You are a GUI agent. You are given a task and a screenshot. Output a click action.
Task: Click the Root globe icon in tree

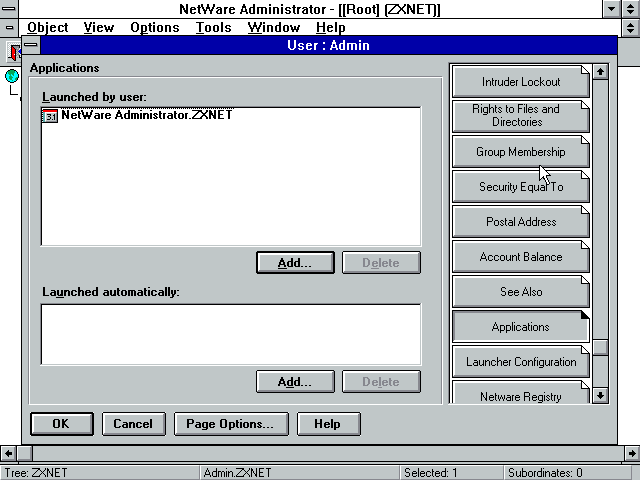click(12, 76)
